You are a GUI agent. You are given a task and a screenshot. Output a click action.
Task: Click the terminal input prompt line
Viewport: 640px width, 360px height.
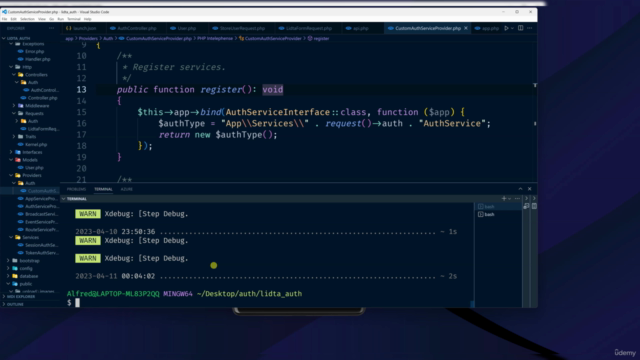tap(269, 302)
